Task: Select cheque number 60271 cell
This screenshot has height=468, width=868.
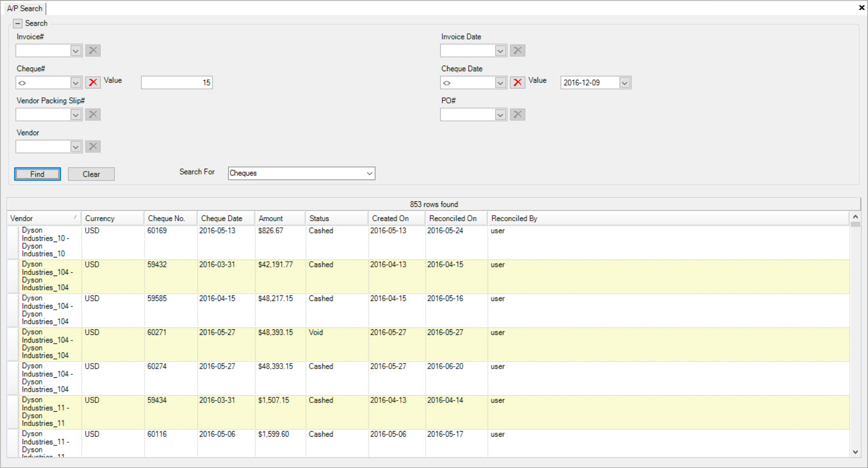Action: click(x=171, y=345)
